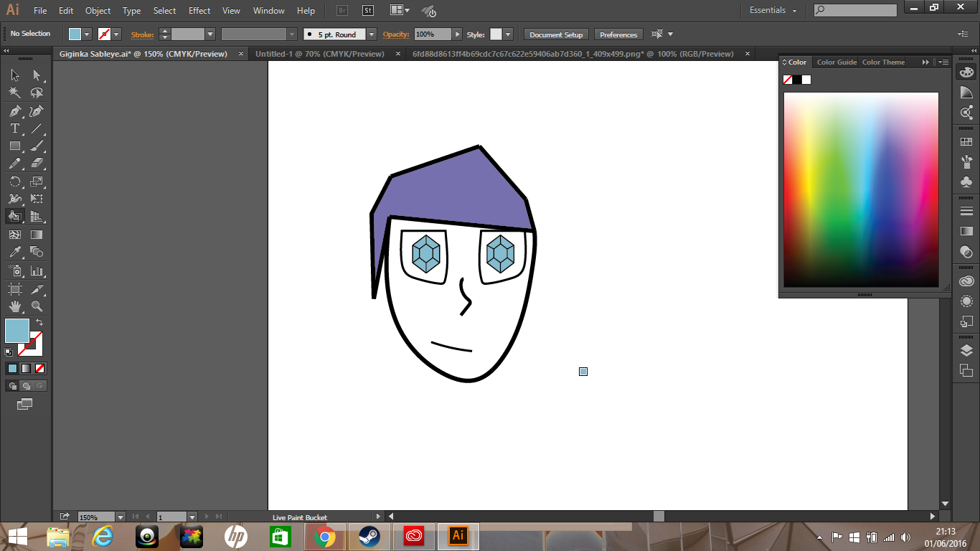Open the Stroke panel link
980x551 pixels.
point(142,34)
